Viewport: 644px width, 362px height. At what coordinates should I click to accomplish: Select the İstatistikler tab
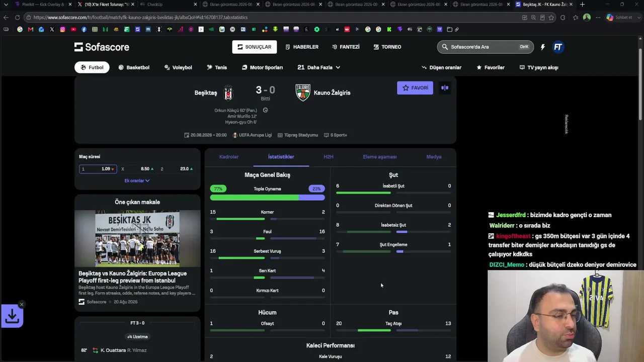click(281, 157)
